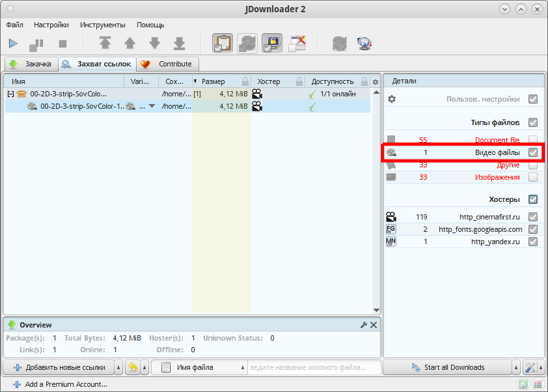Switch to the Закачка tab
The height and width of the screenshot is (392, 548).
tap(31, 64)
